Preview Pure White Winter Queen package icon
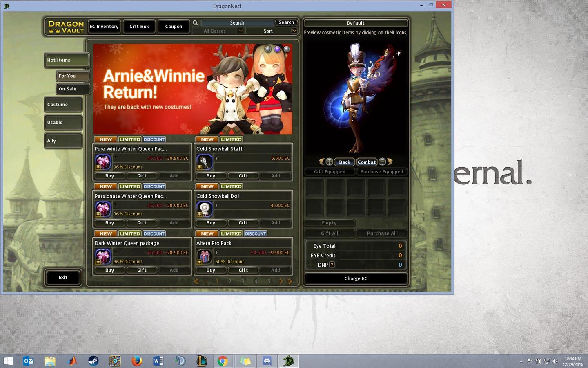The width and height of the screenshot is (588, 368). coord(103,162)
